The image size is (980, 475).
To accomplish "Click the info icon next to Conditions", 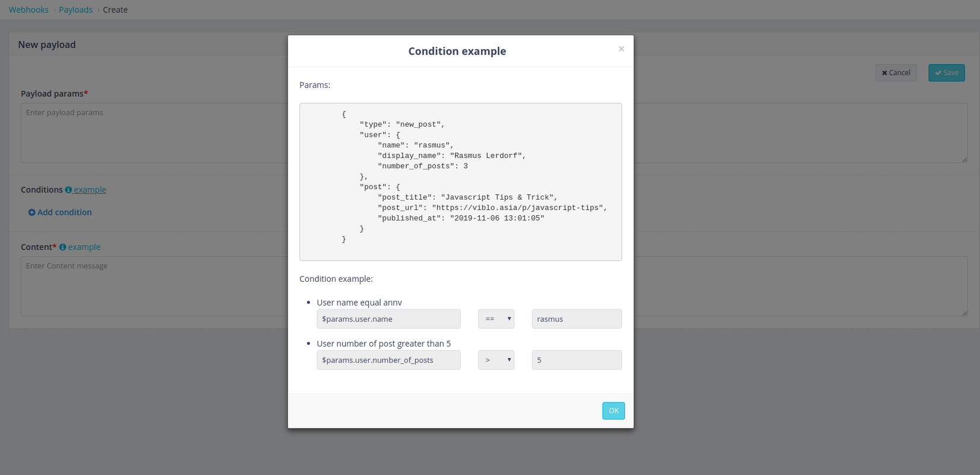I will 68,190.
